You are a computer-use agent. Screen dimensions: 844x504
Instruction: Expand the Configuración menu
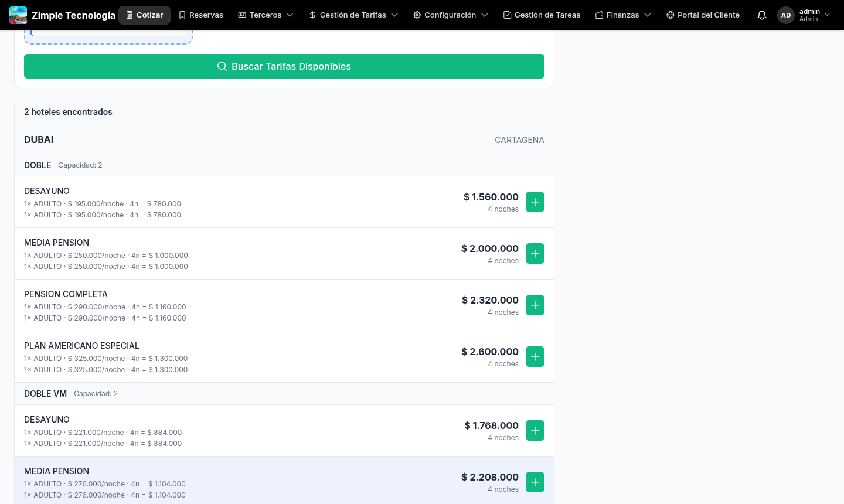coord(450,15)
